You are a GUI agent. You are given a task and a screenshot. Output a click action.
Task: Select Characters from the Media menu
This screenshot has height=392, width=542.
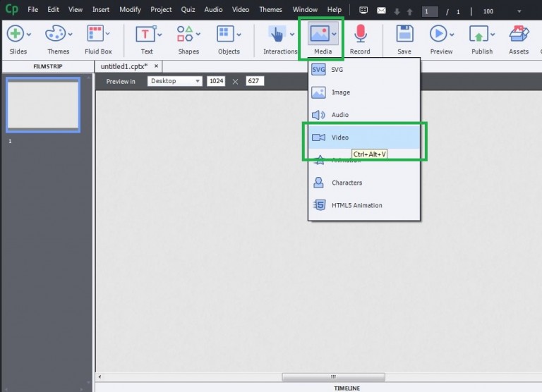point(364,183)
